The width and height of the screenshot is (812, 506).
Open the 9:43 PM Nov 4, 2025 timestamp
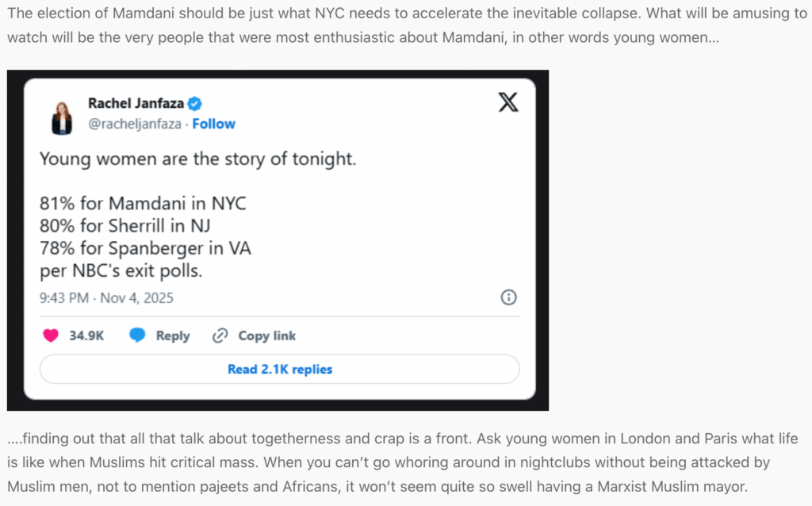pos(106,298)
